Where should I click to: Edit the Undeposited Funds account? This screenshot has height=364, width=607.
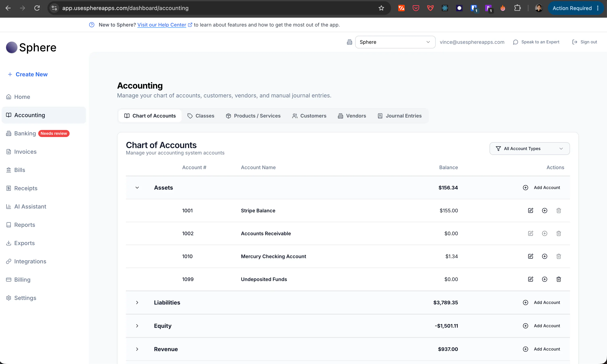point(530,279)
